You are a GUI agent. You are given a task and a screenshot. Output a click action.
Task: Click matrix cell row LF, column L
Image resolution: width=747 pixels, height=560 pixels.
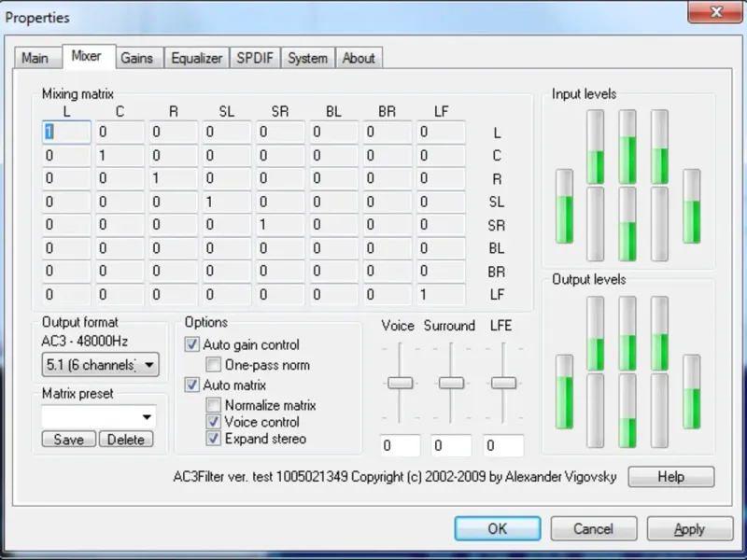point(66,294)
